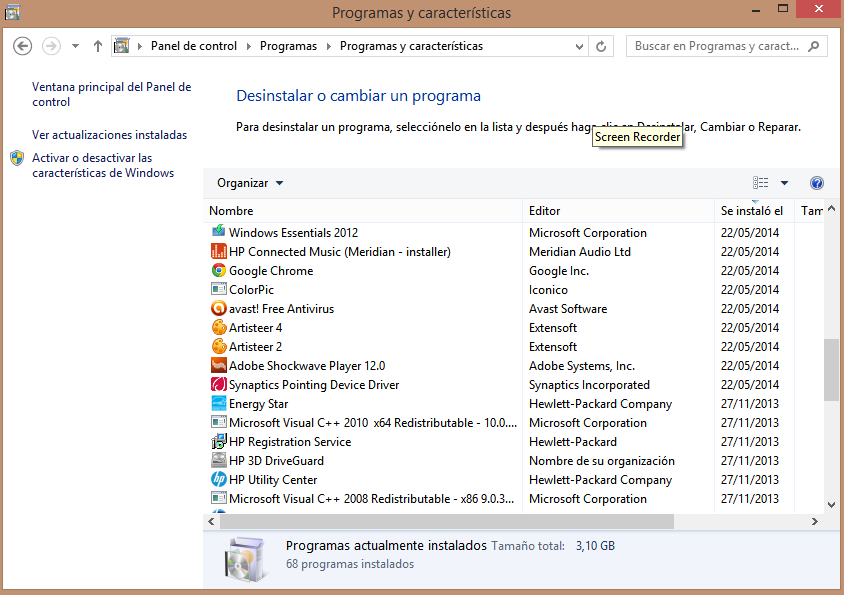Click Avast Software editor cell
This screenshot has width=844, height=595.
(568, 309)
